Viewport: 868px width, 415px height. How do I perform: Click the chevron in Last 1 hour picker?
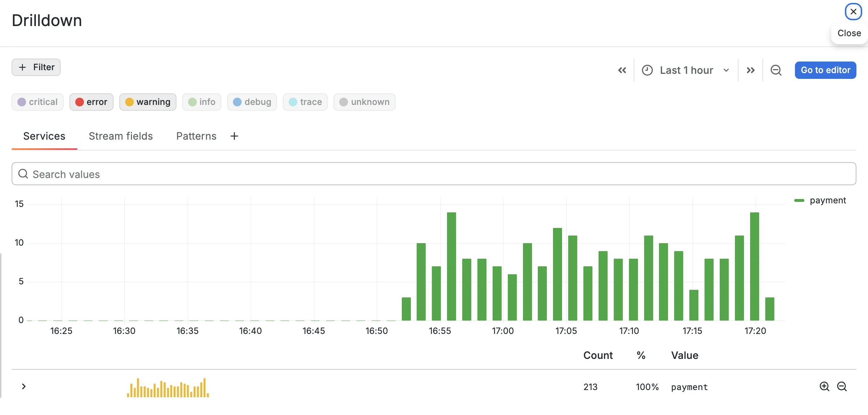click(726, 70)
